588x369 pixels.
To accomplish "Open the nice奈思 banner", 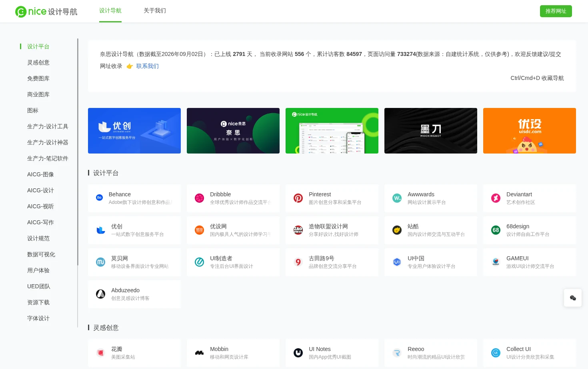I will (x=233, y=131).
